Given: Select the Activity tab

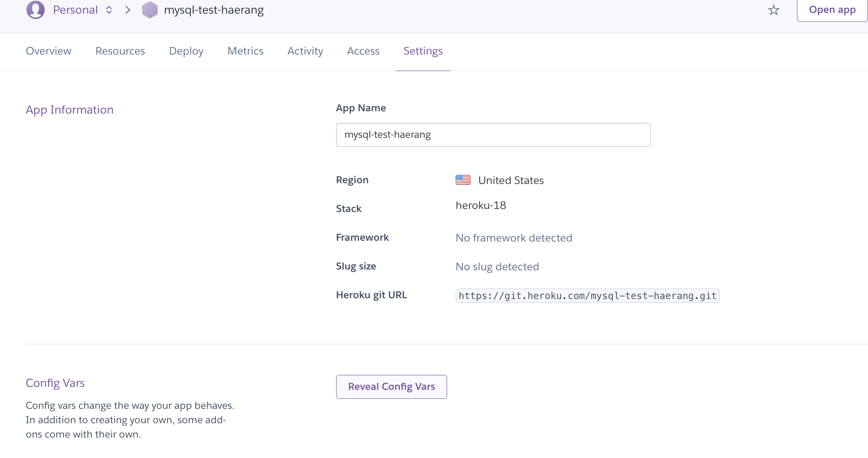Looking at the screenshot, I should 305,51.
